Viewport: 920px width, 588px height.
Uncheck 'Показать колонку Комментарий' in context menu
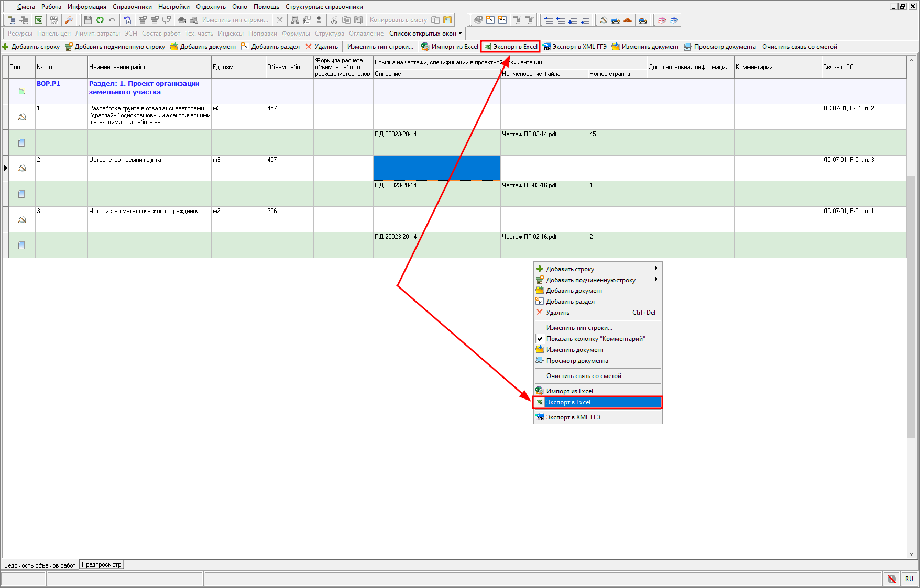pos(595,339)
